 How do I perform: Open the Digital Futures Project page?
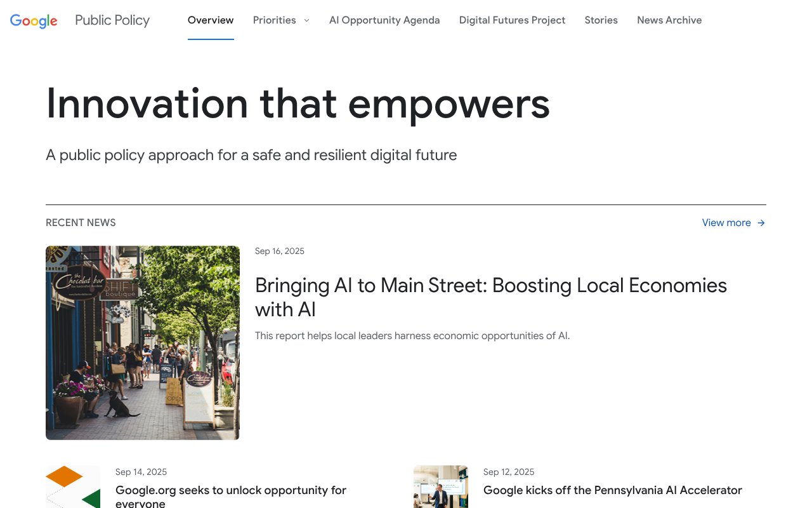click(x=512, y=20)
